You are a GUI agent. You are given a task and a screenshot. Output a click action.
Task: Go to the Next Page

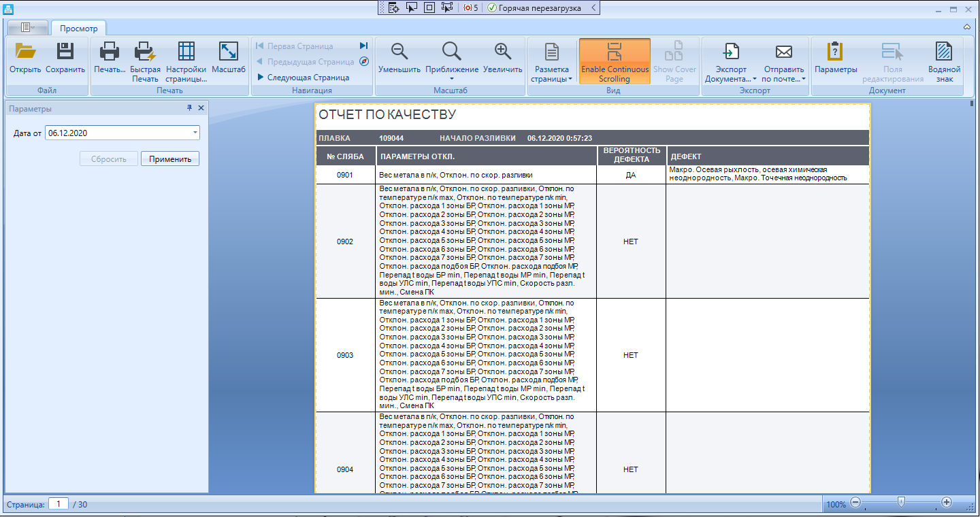(x=304, y=78)
